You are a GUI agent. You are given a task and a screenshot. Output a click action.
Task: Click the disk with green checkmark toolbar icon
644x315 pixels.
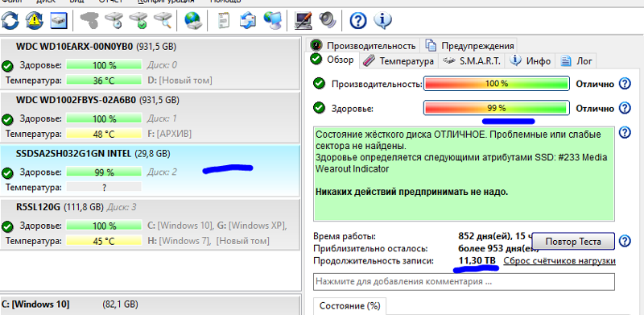click(138, 20)
